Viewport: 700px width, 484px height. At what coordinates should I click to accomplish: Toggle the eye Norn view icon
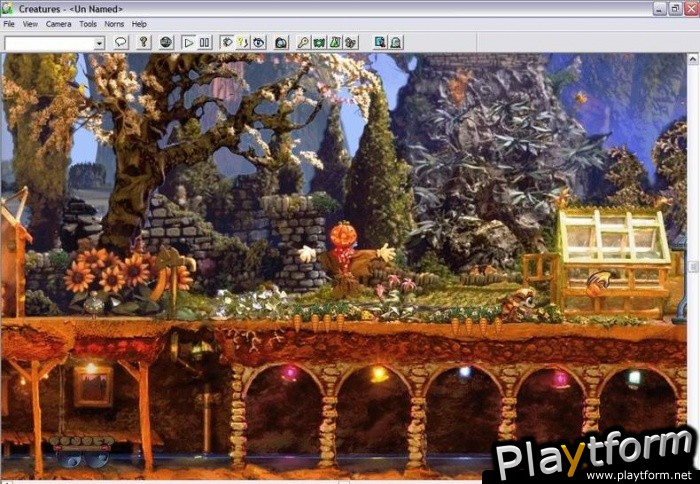point(258,42)
